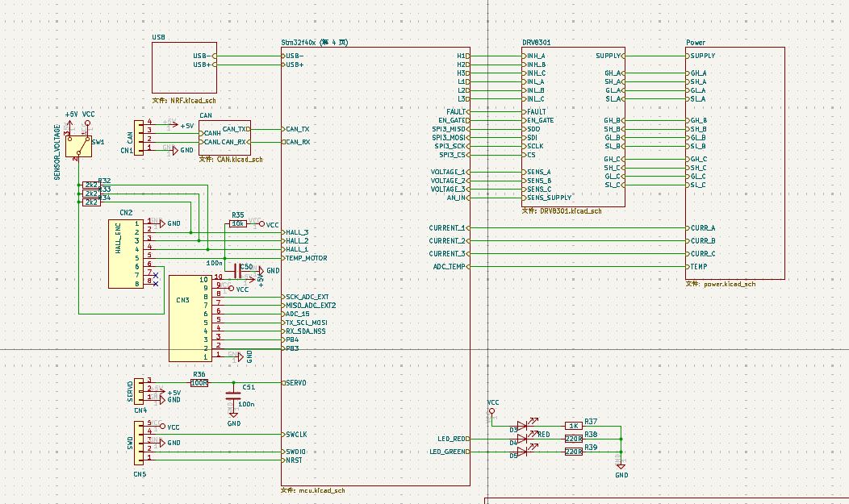The height and width of the screenshot is (504, 849).
Task: Select the USB hierarchical sheet box
Action: click(x=184, y=69)
